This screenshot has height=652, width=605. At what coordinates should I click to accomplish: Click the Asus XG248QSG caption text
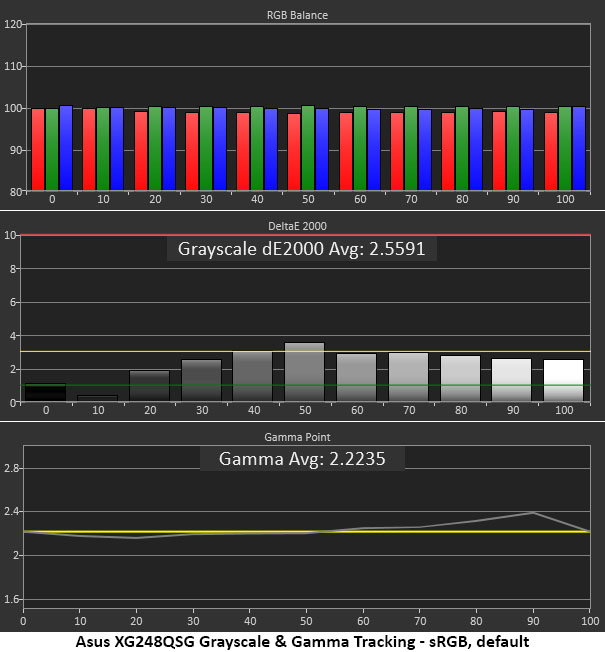tap(302, 642)
